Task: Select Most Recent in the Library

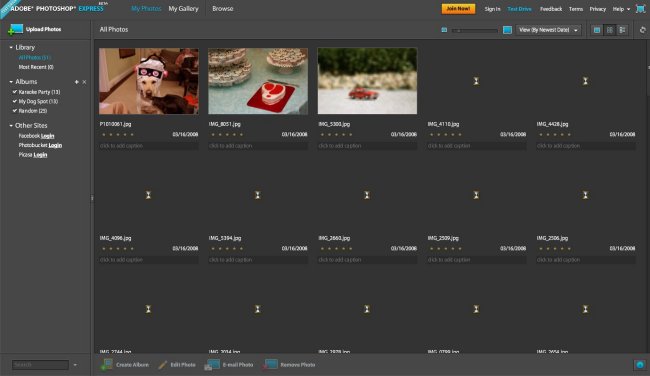Action: pos(36,67)
